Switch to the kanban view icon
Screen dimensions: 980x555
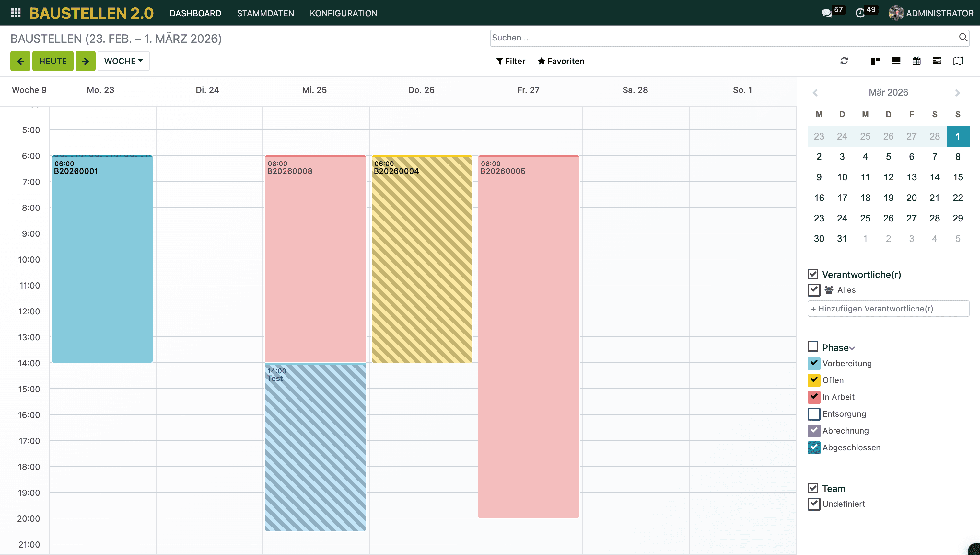(875, 61)
